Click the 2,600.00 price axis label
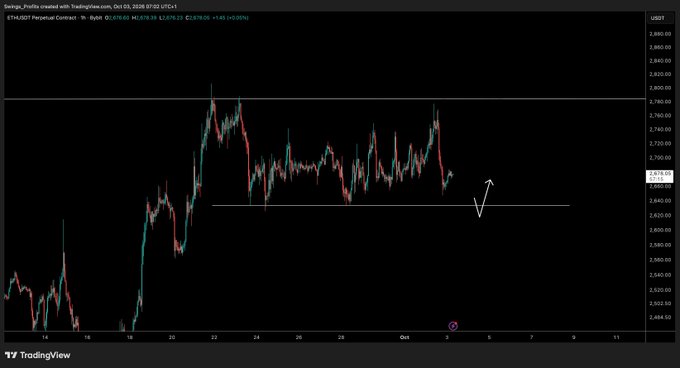Viewport: 680px width, 368px height. (x=660, y=230)
